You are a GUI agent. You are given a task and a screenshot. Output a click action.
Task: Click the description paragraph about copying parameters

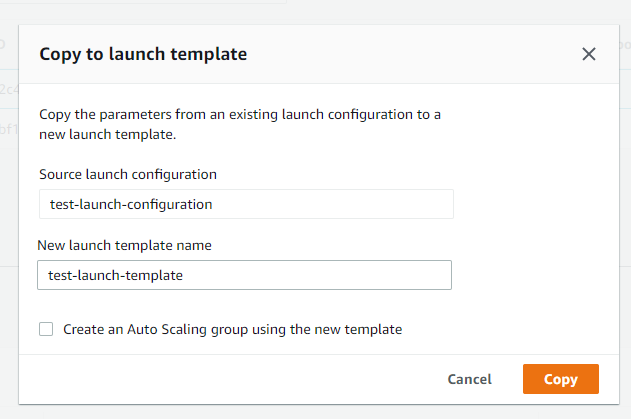tap(240, 124)
